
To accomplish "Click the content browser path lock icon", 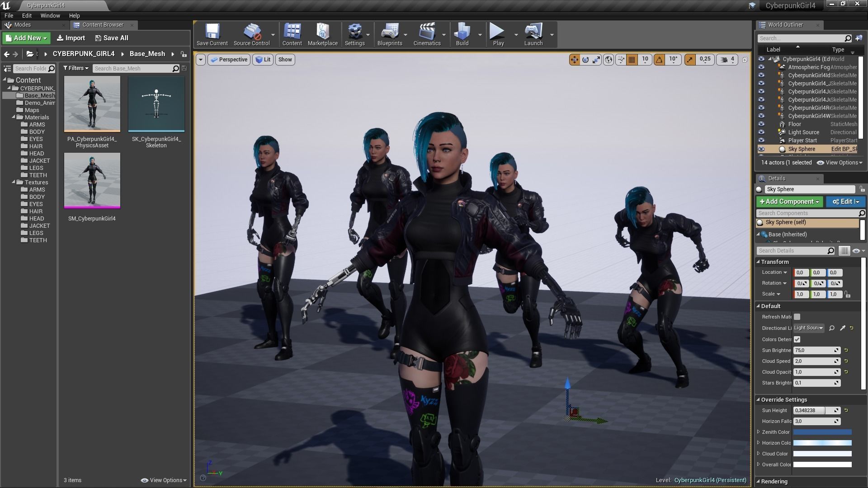I will pos(184,54).
